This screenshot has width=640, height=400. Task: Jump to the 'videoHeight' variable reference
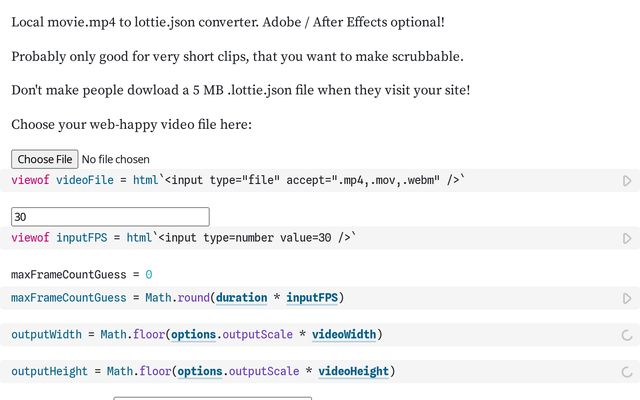point(354,371)
